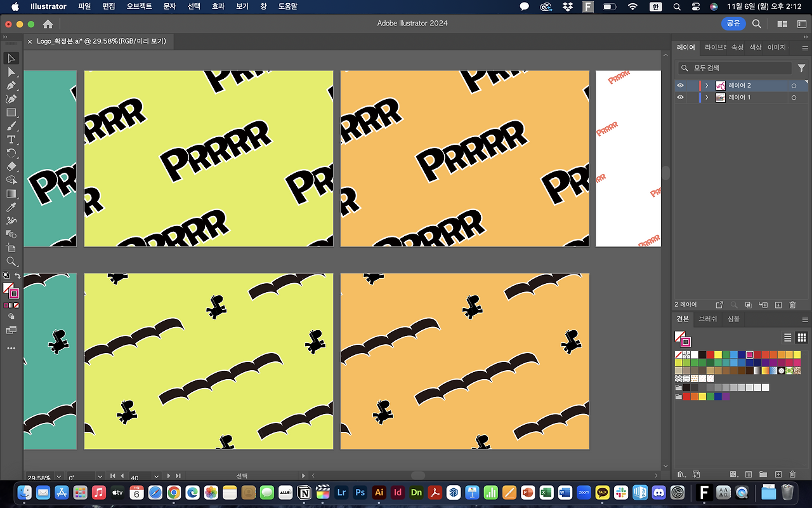Viewport: 812px width, 508px height.
Task: Switch swatches to thumbnail grid view
Action: tap(802, 338)
